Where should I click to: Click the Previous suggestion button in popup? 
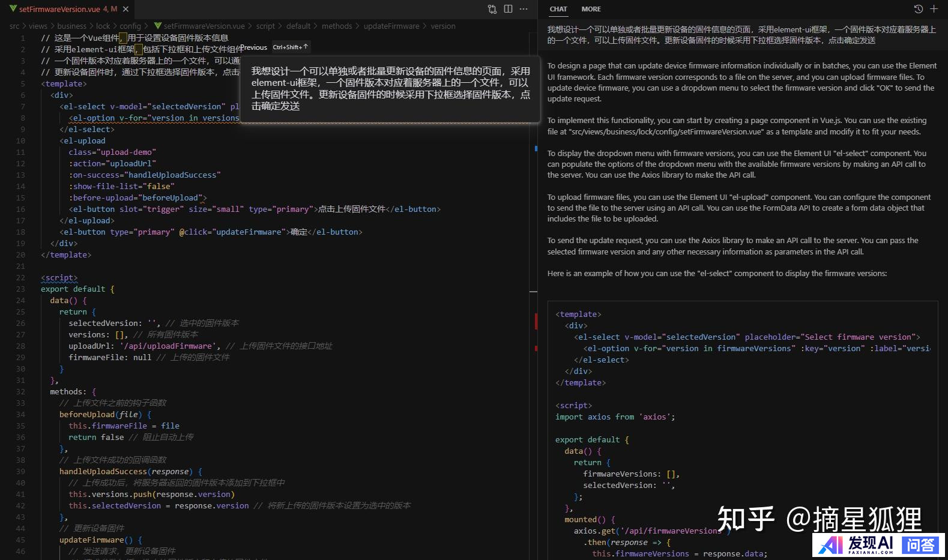(254, 47)
